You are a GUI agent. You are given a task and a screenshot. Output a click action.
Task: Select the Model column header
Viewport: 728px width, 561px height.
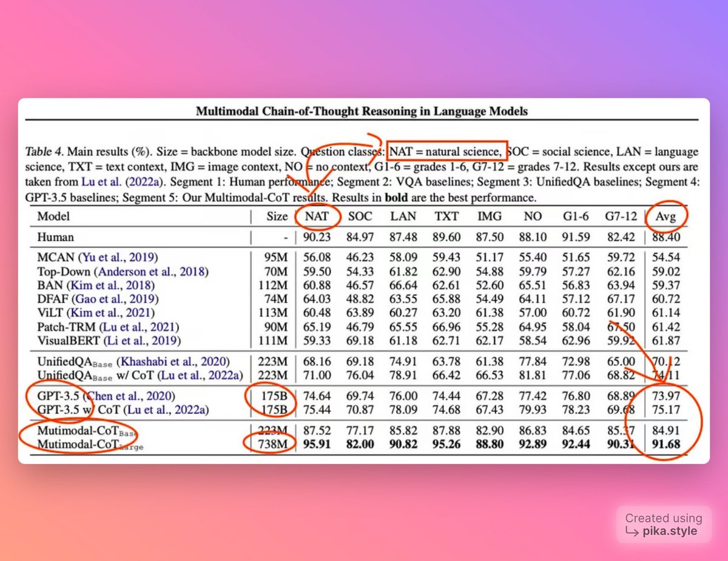pyautogui.click(x=53, y=216)
